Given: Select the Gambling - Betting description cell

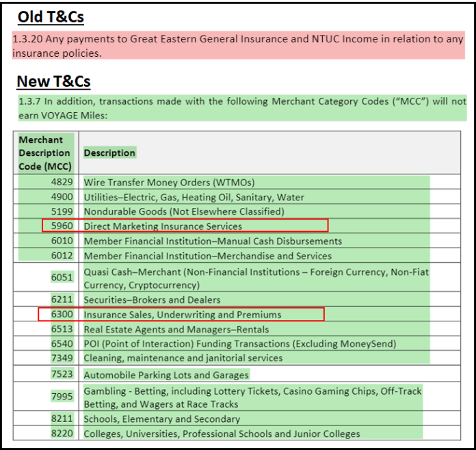Looking at the screenshot, I should click(x=252, y=397).
